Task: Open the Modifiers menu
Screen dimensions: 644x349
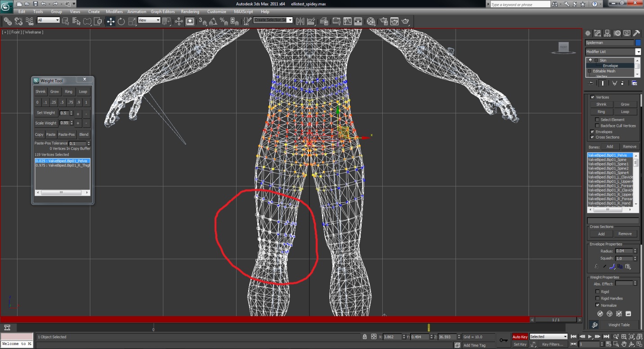Action: (x=114, y=12)
